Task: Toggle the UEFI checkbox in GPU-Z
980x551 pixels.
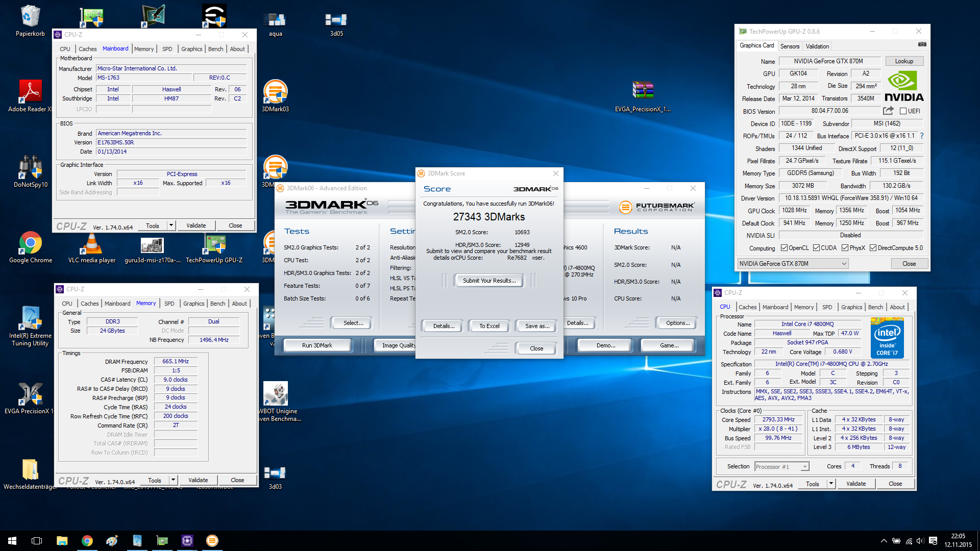Action: (x=903, y=111)
